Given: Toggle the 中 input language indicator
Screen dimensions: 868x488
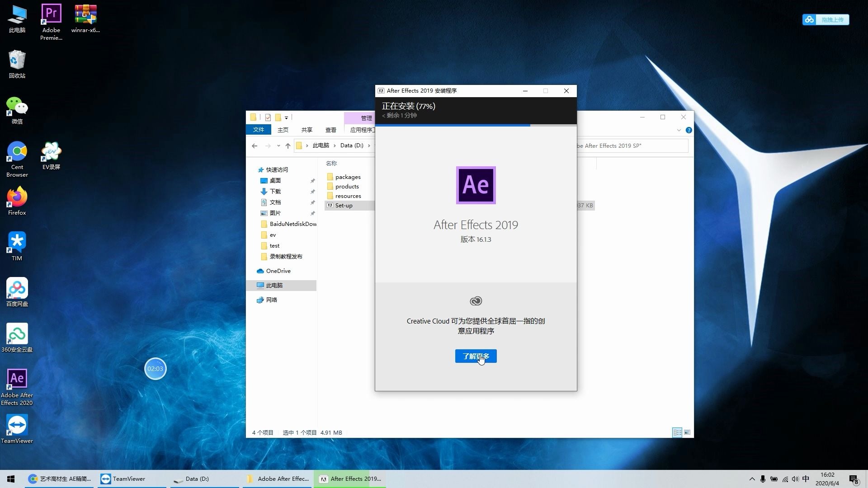Looking at the screenshot, I should (x=807, y=479).
